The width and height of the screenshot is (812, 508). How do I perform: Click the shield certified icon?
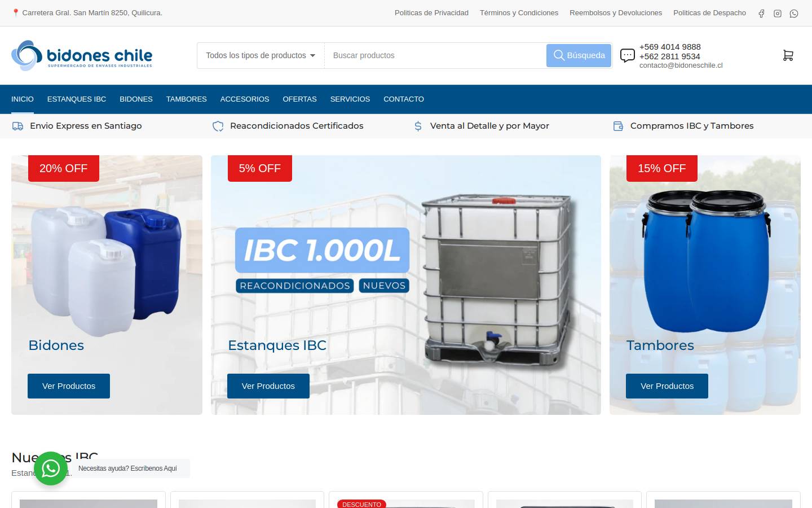218,126
